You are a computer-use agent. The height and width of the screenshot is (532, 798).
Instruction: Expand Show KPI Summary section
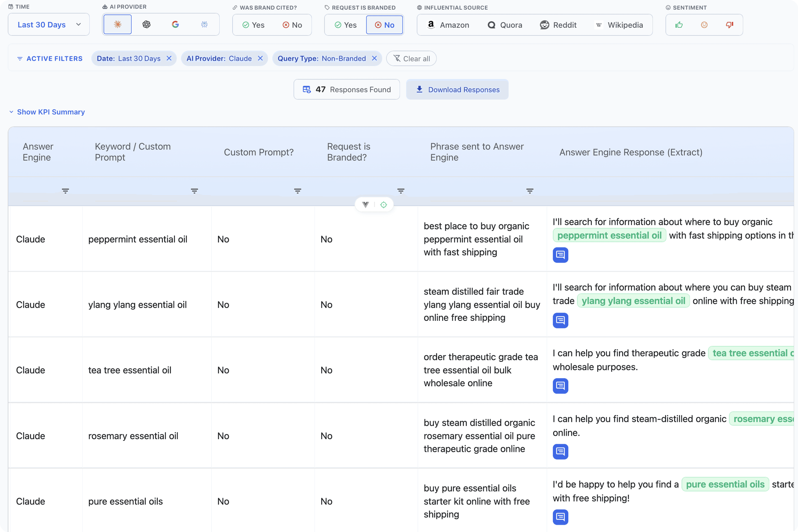pos(47,112)
